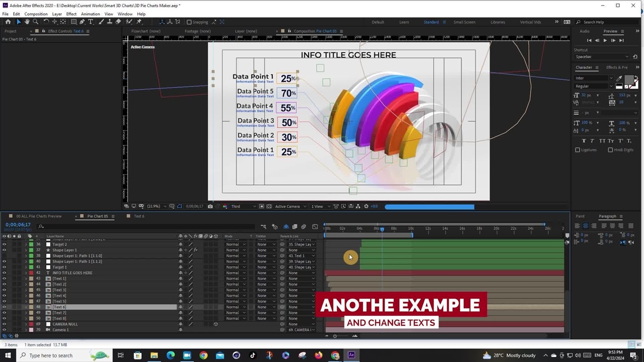Screen dimensions: 644x362
Task: Open the Third resolution dropdown
Action: tap(237, 206)
